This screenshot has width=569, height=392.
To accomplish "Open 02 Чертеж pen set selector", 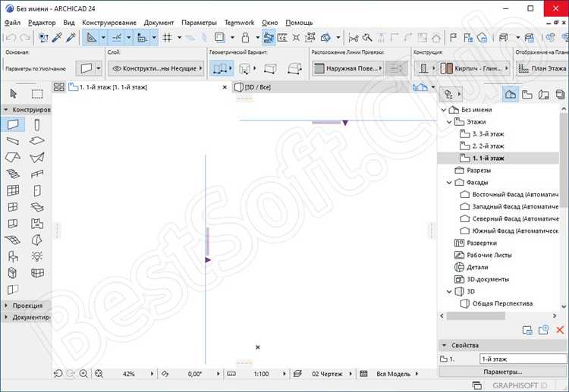I will coord(327,374).
